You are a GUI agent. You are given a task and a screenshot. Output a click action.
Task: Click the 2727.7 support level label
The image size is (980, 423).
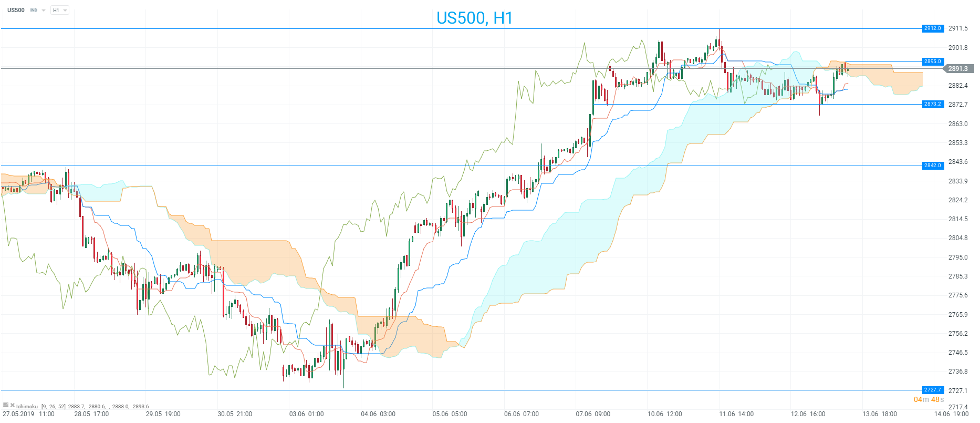(933, 390)
